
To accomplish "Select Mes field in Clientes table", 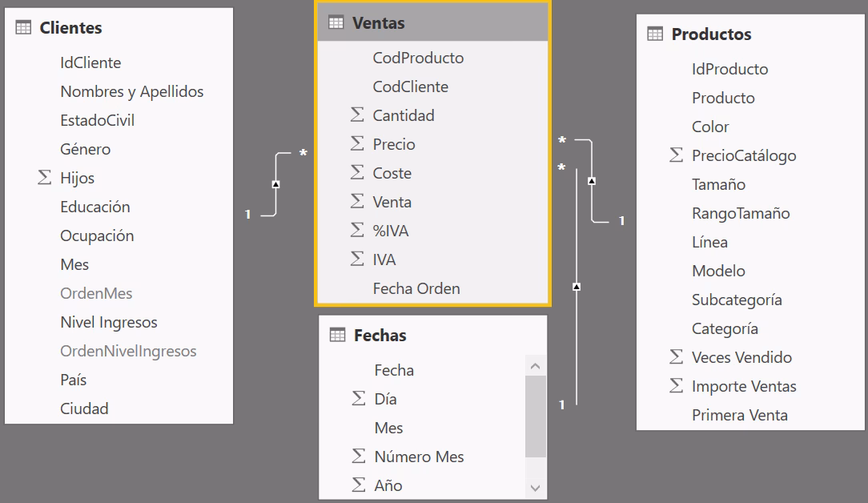I will pyautogui.click(x=74, y=264).
